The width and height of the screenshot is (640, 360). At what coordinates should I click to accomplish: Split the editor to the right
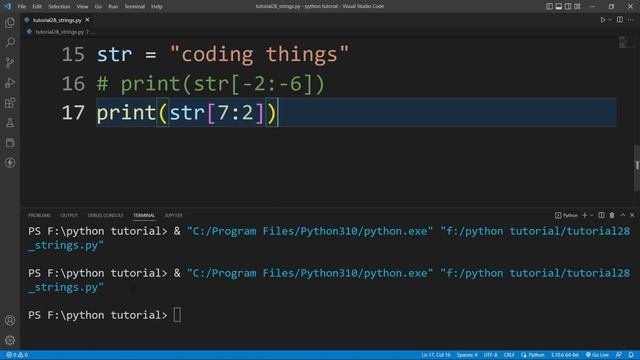[620, 20]
